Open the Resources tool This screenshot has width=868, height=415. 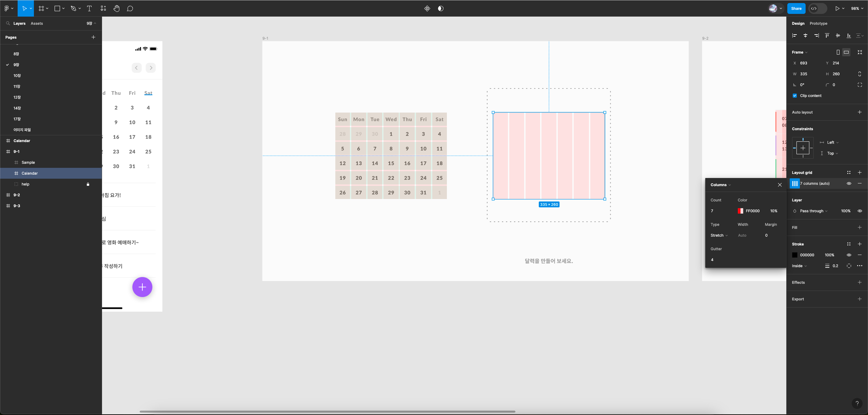(x=103, y=8)
